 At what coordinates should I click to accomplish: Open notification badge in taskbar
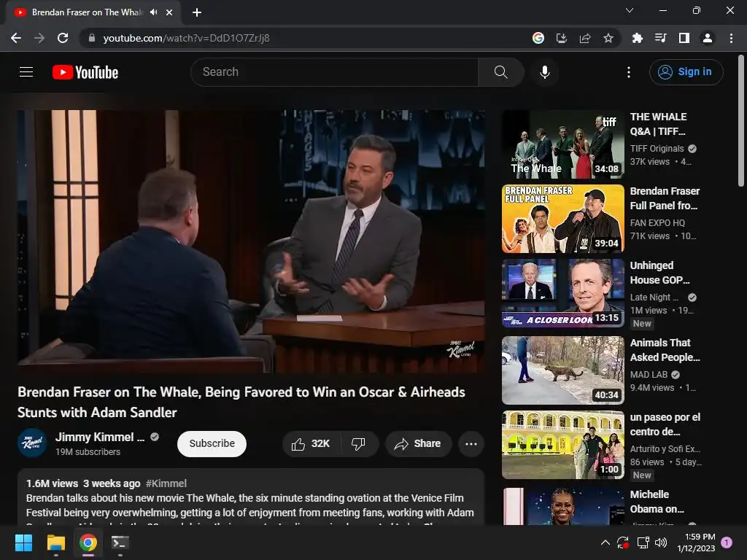tap(727, 542)
